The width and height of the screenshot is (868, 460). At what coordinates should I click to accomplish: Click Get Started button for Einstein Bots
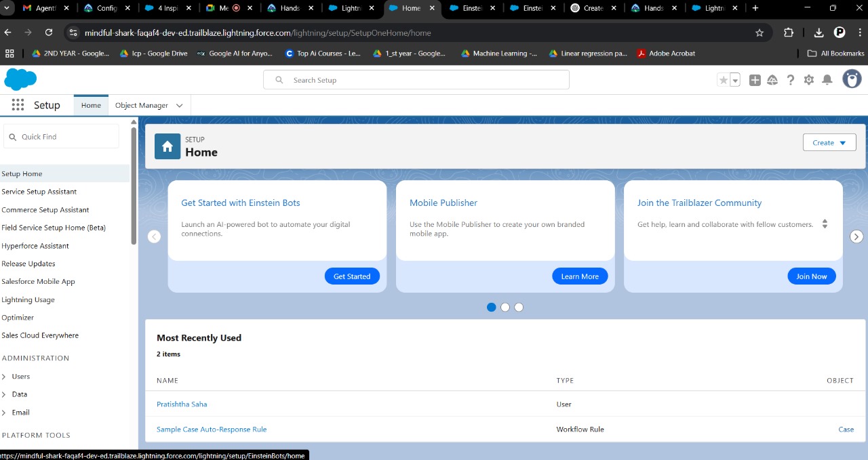(x=352, y=276)
